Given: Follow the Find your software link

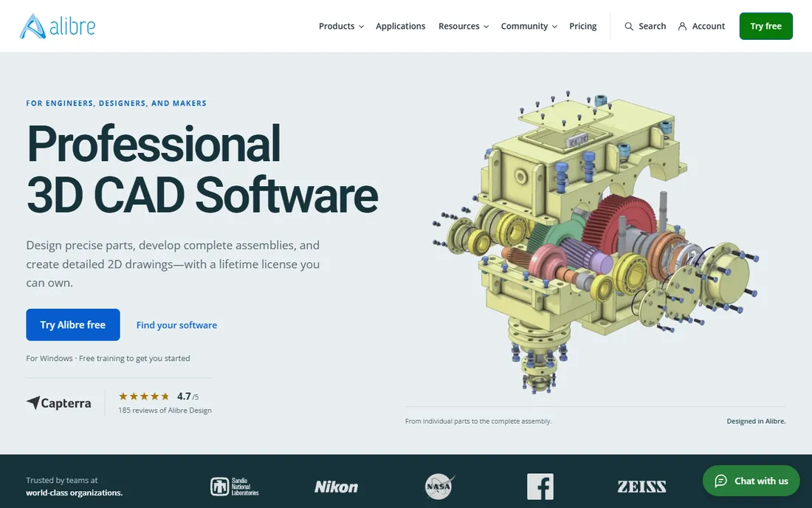Looking at the screenshot, I should point(176,325).
